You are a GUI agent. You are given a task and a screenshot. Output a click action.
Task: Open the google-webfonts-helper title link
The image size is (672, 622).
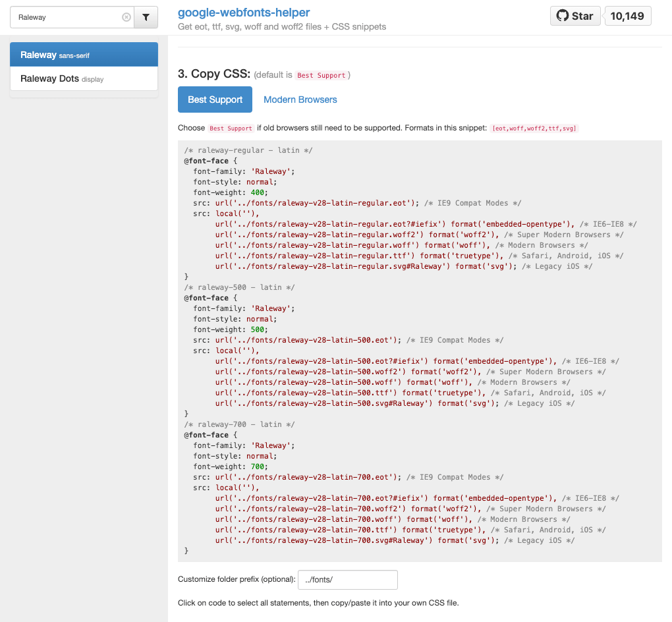coord(244,13)
